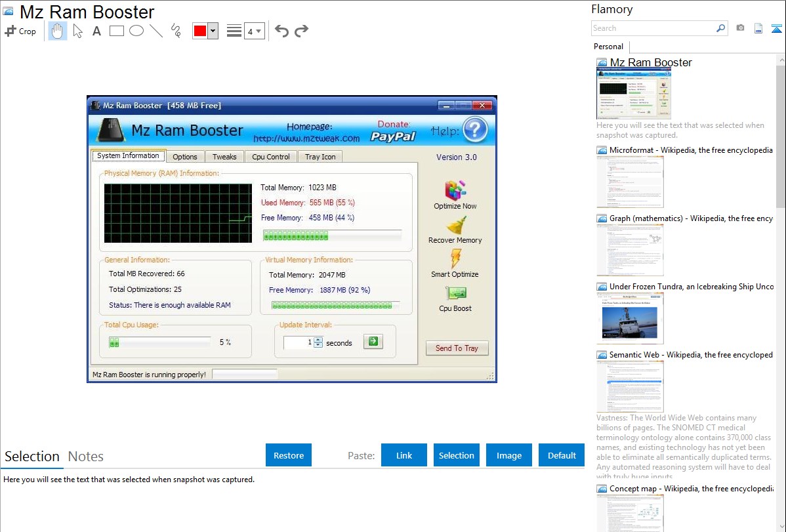
Task: Undo the last annotation
Action: click(x=281, y=31)
